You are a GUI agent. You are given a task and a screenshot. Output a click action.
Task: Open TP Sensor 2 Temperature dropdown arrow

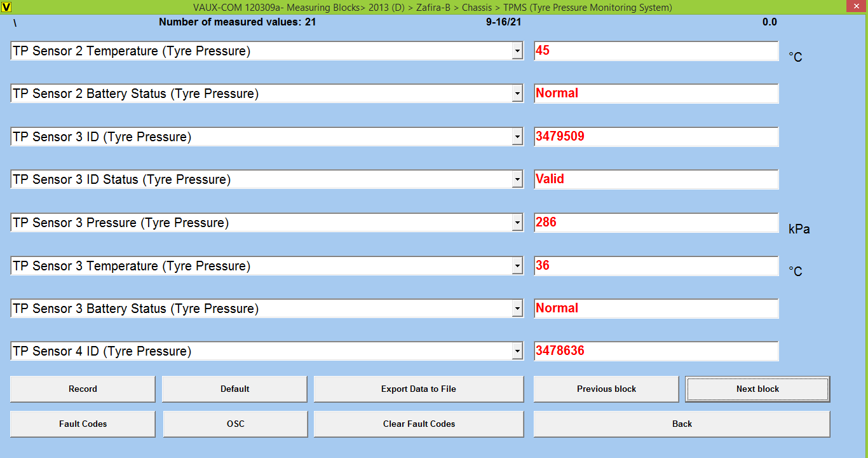point(517,52)
